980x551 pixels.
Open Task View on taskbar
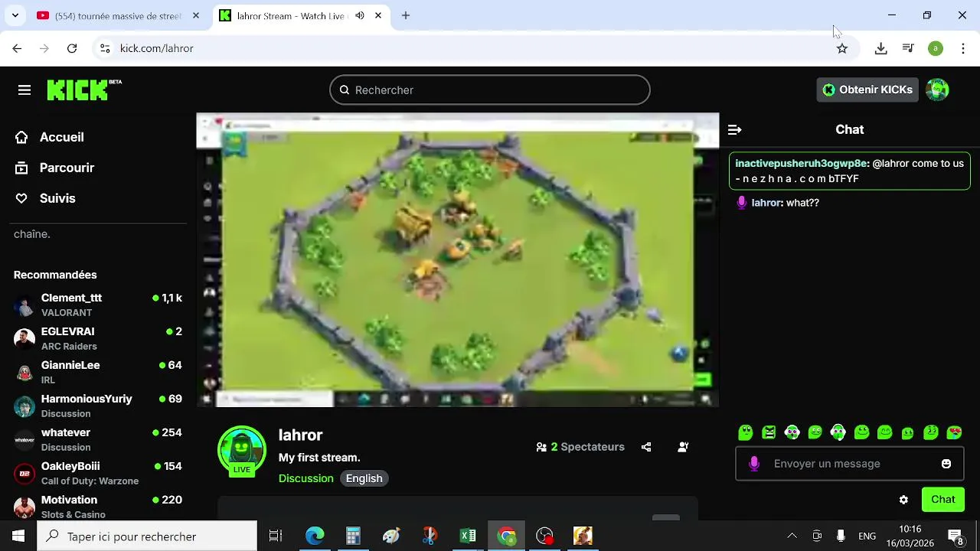(276, 536)
